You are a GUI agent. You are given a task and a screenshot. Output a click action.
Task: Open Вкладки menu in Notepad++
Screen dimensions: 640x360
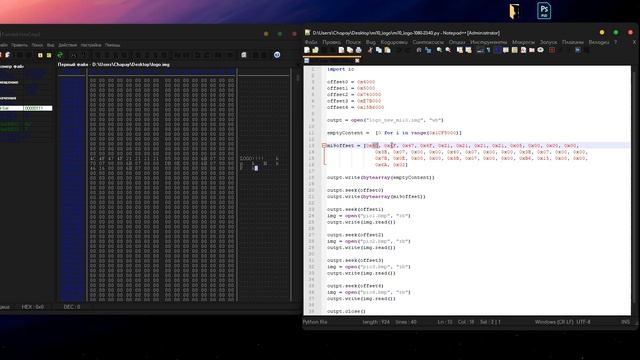(599, 42)
